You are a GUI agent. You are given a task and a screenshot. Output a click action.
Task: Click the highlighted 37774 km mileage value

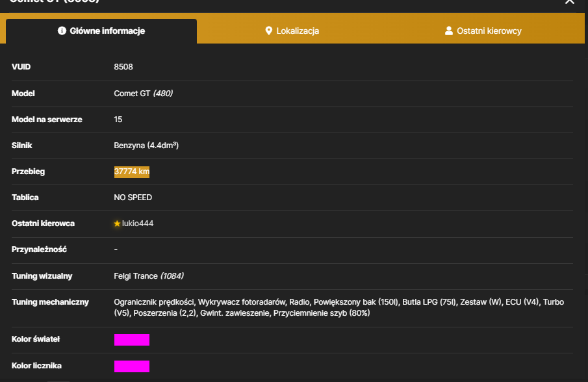[x=132, y=172]
